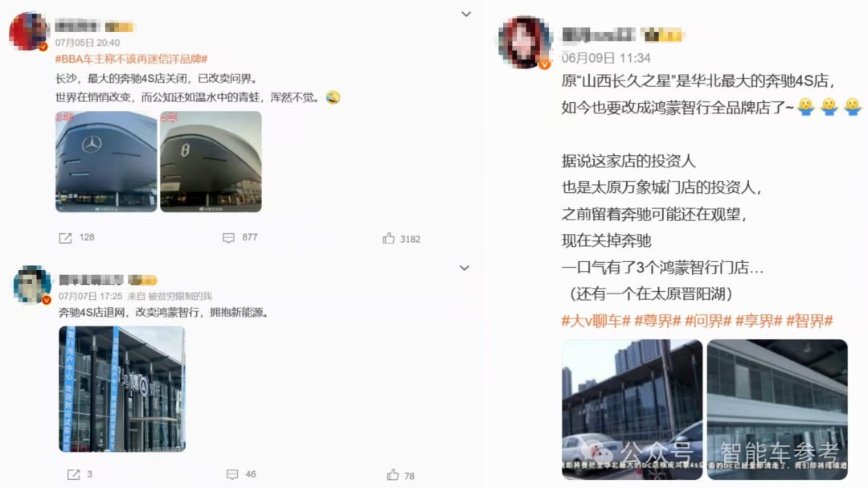Open hashtag #问界# topic
868x488 pixels.
click(708, 321)
